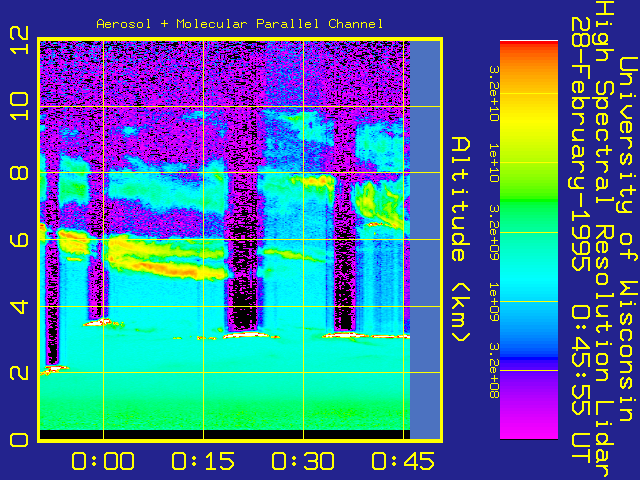Click the 1e+10 colorbar label
This screenshot has height=480, width=640.
tap(494, 162)
